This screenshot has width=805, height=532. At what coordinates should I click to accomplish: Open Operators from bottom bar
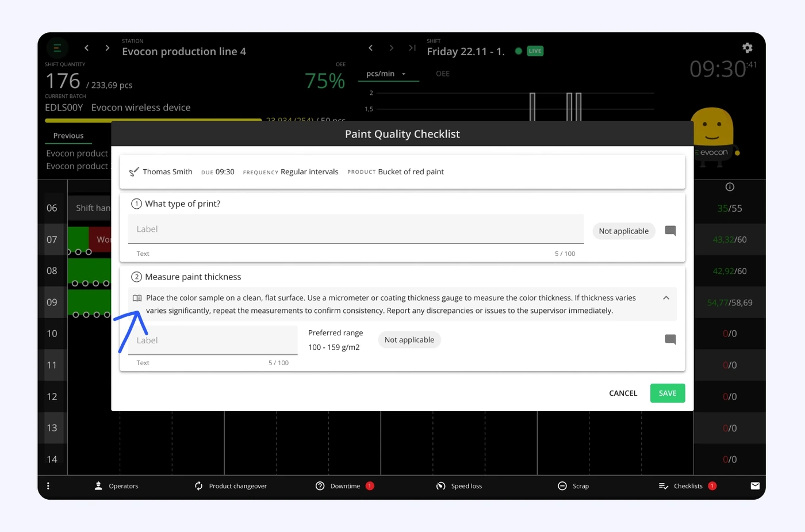click(116, 486)
